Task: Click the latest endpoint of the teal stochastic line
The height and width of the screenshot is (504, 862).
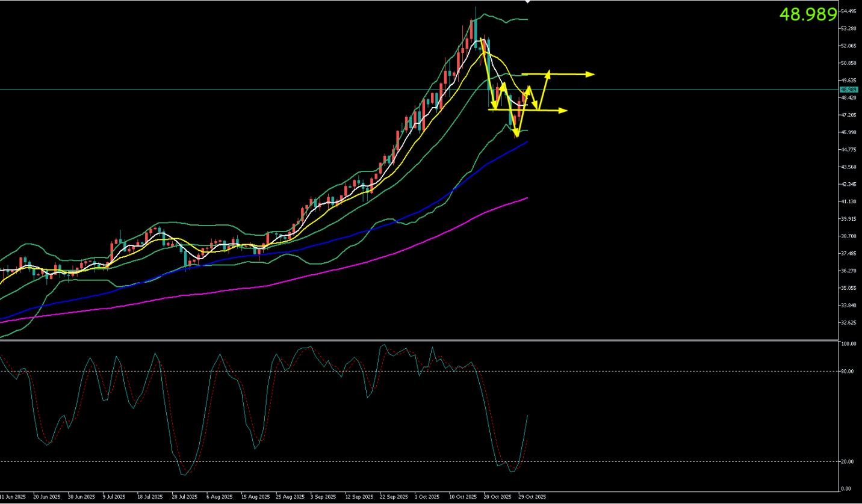Action: [528, 415]
